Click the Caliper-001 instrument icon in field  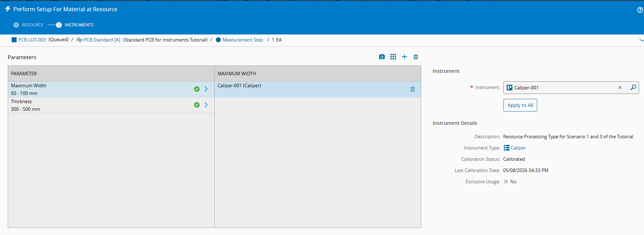(x=509, y=88)
